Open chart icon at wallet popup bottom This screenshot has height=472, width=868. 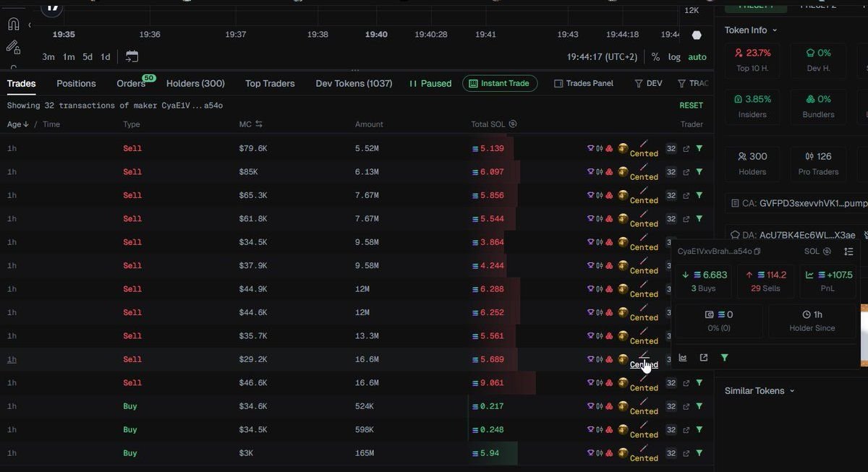[683, 358]
